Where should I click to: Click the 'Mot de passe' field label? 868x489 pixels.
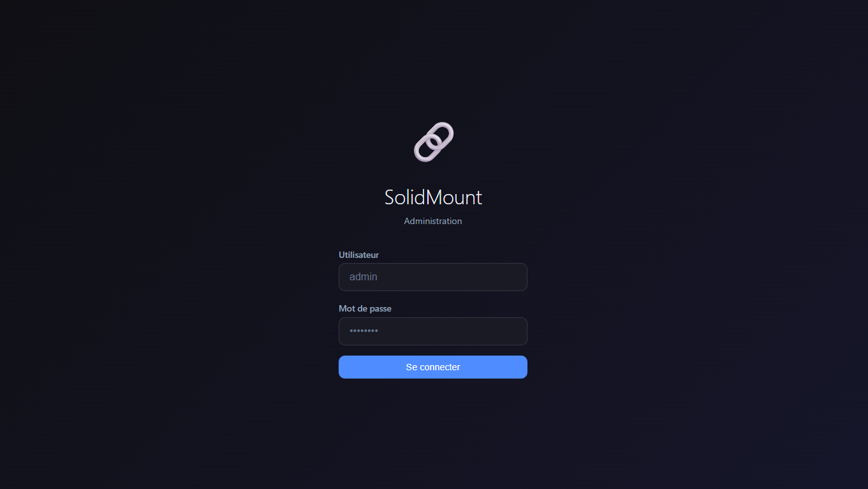click(365, 308)
